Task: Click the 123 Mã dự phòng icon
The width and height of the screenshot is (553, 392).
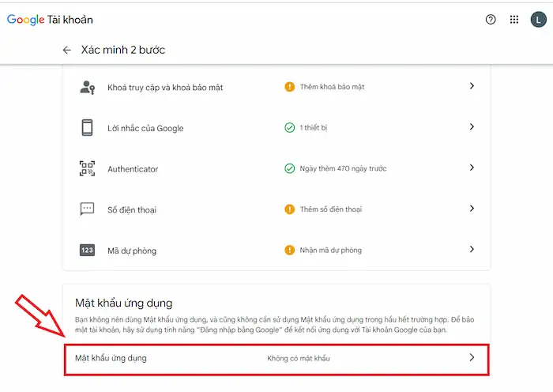Action: click(87, 251)
